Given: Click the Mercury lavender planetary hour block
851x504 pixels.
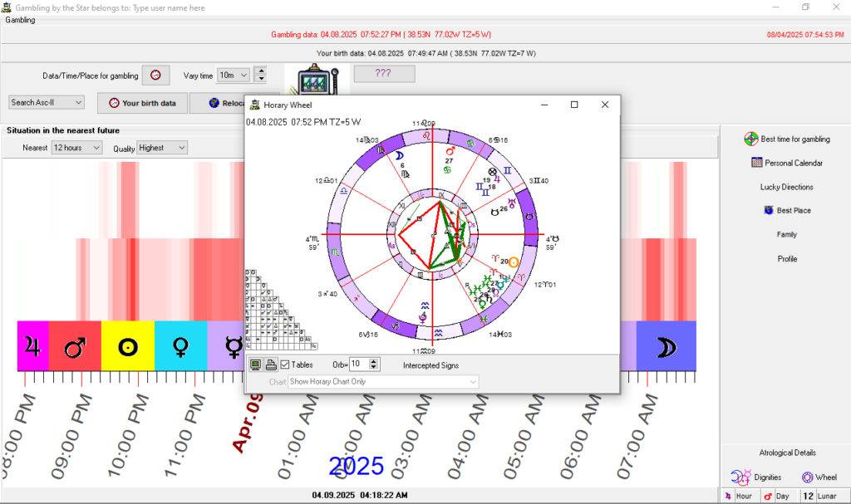Looking at the screenshot, I should [x=226, y=346].
